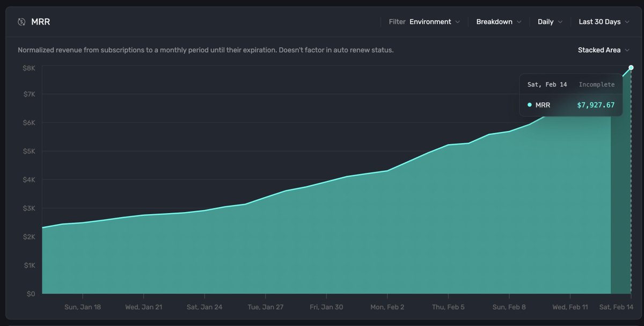Click the Sat, Jan 24 axis label
Screen dimensions: 644x326
(x=204, y=307)
